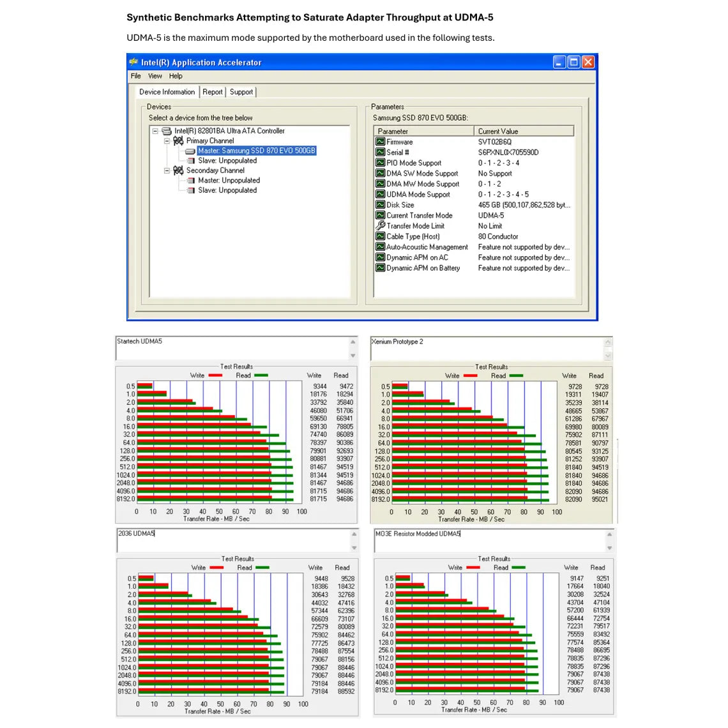Image resolution: width=728 pixels, height=728 pixels.
Task: Open the Help menu
Action: 176,76
